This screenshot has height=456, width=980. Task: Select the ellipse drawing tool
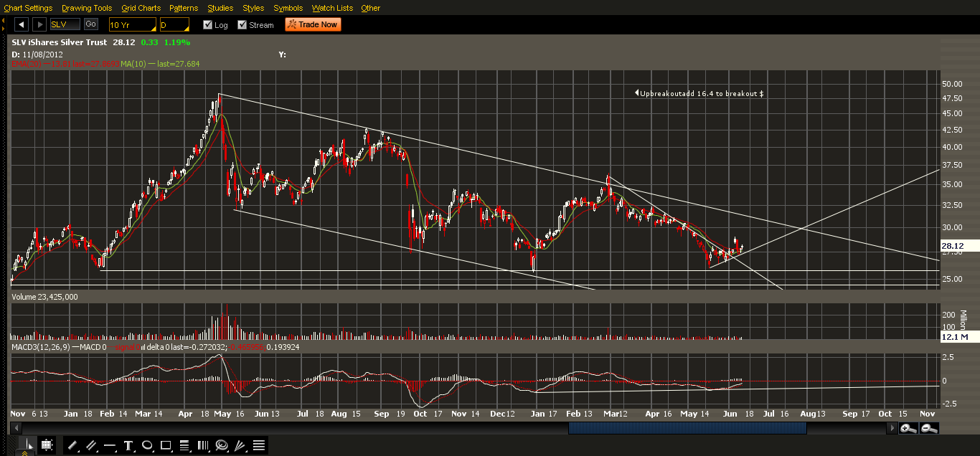(147, 445)
